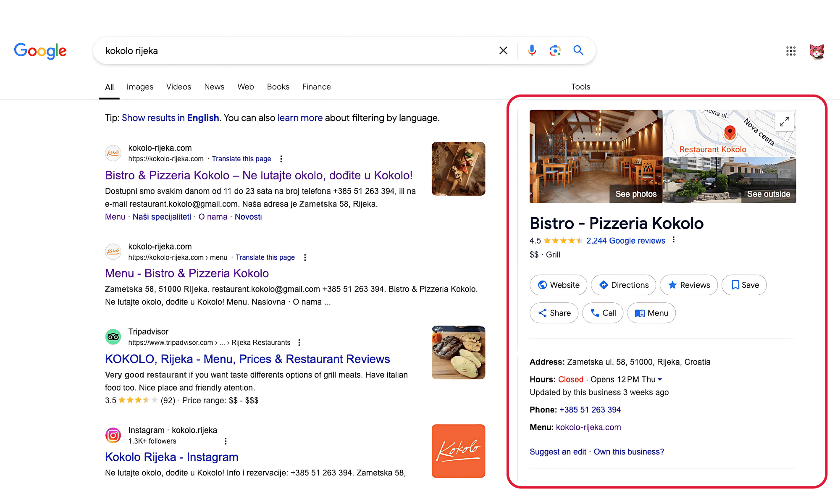840x504 pixels.
Task: Open Tools filter options
Action: pos(580,87)
